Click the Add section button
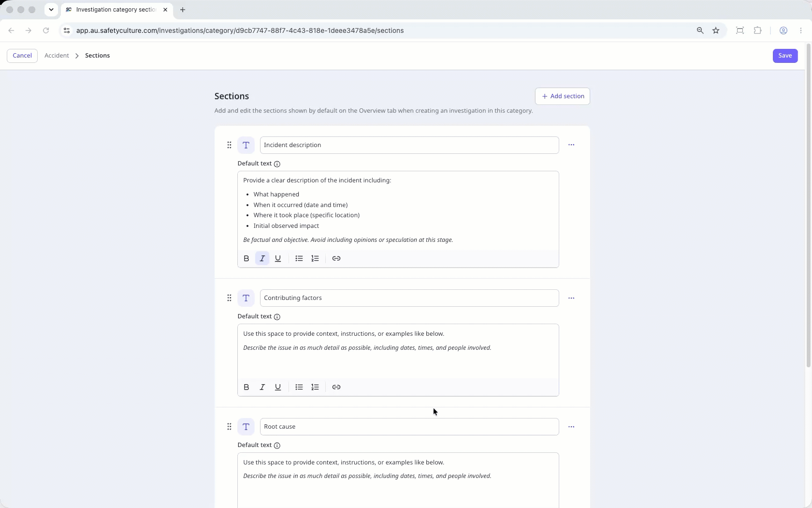812x508 pixels. coord(563,96)
